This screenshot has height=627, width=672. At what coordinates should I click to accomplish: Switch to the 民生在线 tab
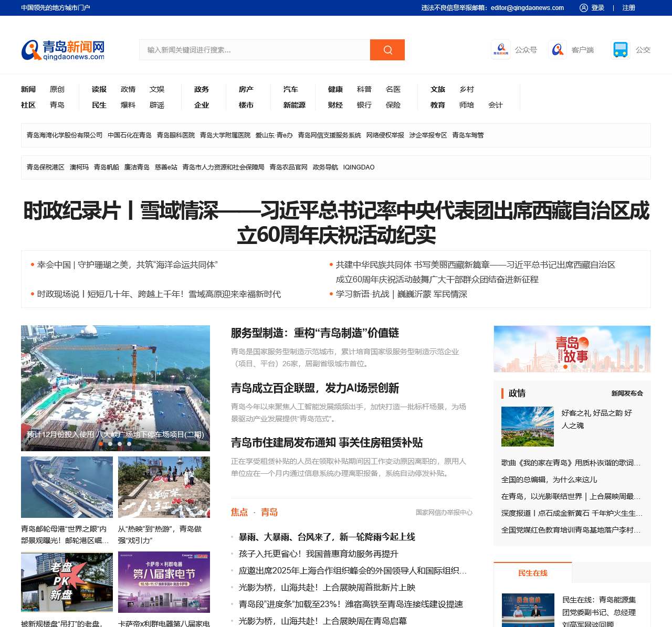[532, 573]
